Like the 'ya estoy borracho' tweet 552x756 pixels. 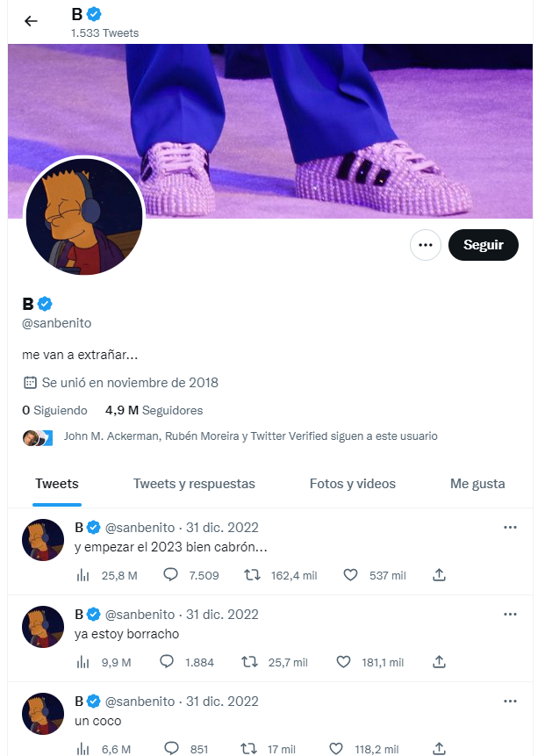[351, 662]
